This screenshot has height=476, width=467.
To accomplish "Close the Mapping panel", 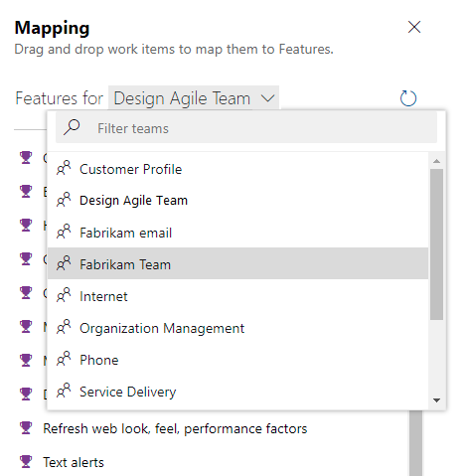I will (x=414, y=27).
